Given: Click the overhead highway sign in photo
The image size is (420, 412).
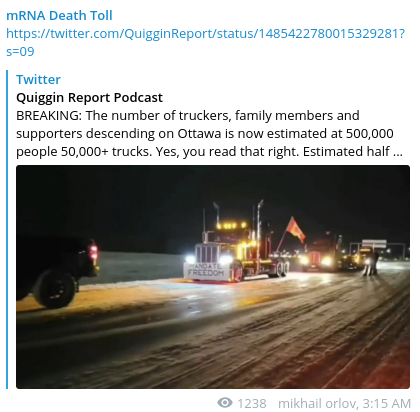Looking at the screenshot, I should point(374,244).
